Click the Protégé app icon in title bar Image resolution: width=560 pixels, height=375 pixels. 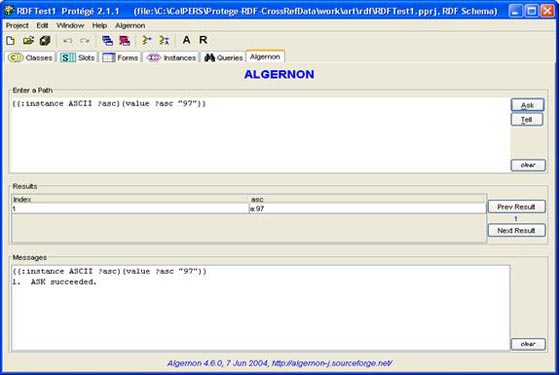point(9,11)
